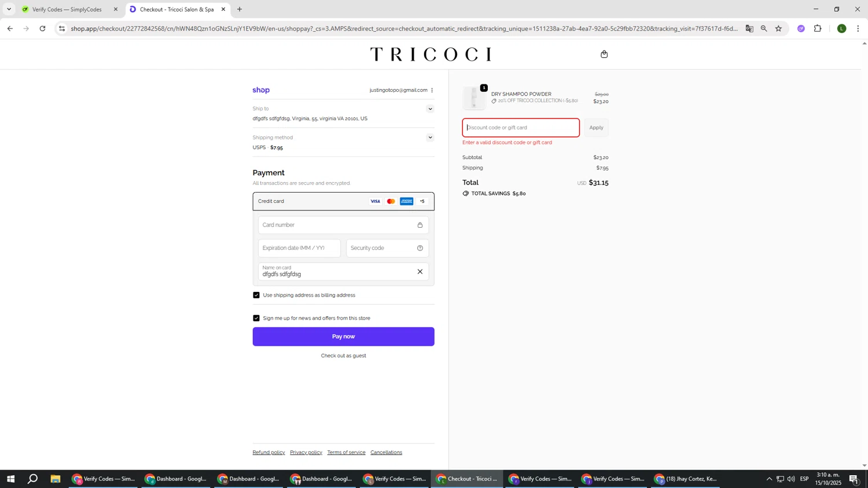The width and height of the screenshot is (868, 488).
Task: Click the American Express logo
Action: click(407, 201)
